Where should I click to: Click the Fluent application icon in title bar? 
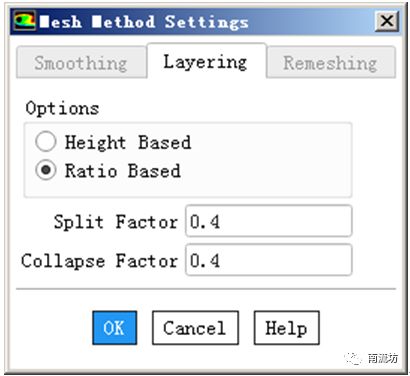(24, 21)
